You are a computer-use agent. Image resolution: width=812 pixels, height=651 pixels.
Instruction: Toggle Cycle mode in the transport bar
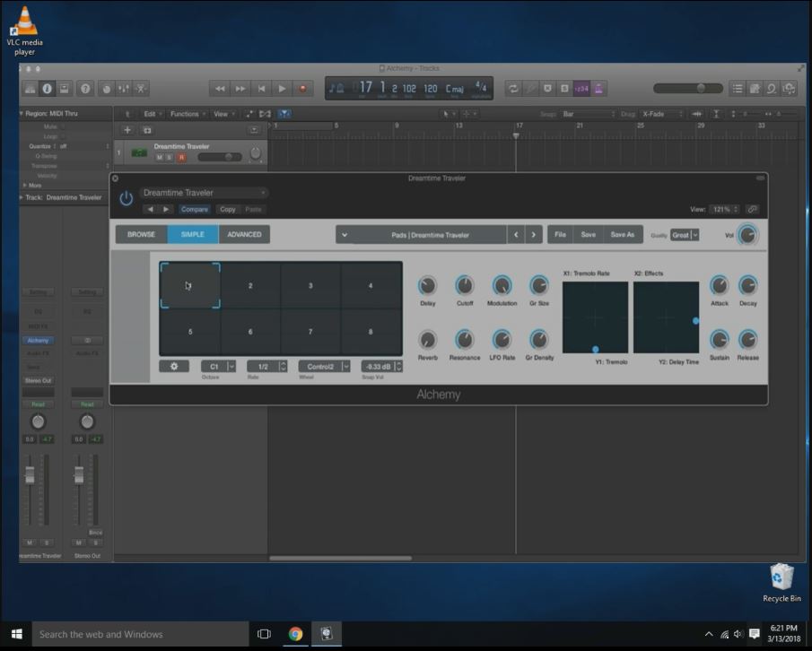[x=512, y=88]
